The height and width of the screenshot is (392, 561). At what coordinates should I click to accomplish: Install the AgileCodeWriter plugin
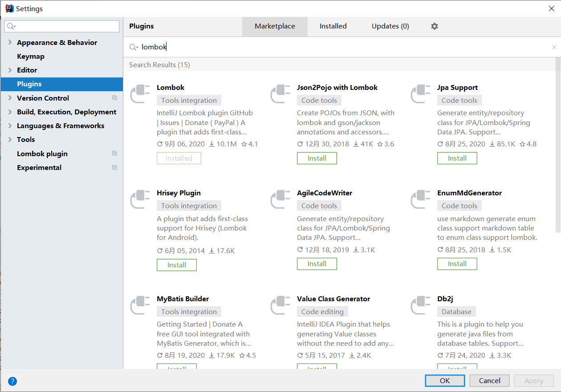click(x=317, y=263)
